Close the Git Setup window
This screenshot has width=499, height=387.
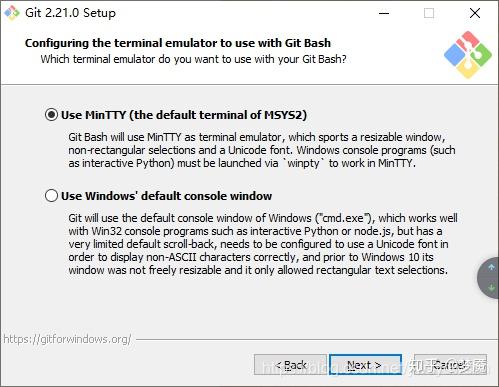click(475, 13)
